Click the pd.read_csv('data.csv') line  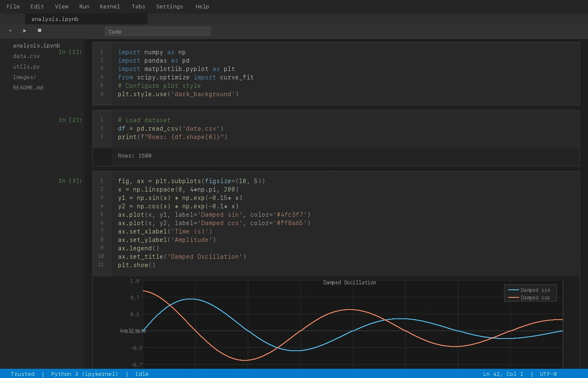point(171,129)
